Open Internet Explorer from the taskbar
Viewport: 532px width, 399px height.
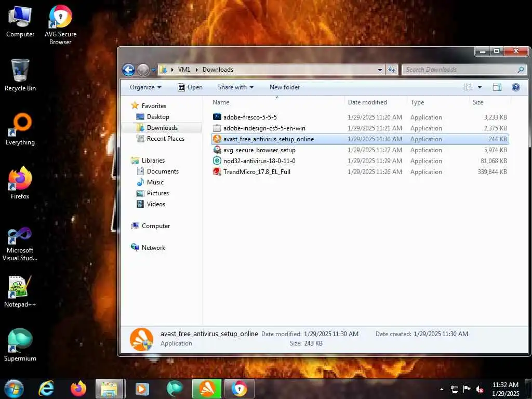pyautogui.click(x=46, y=389)
